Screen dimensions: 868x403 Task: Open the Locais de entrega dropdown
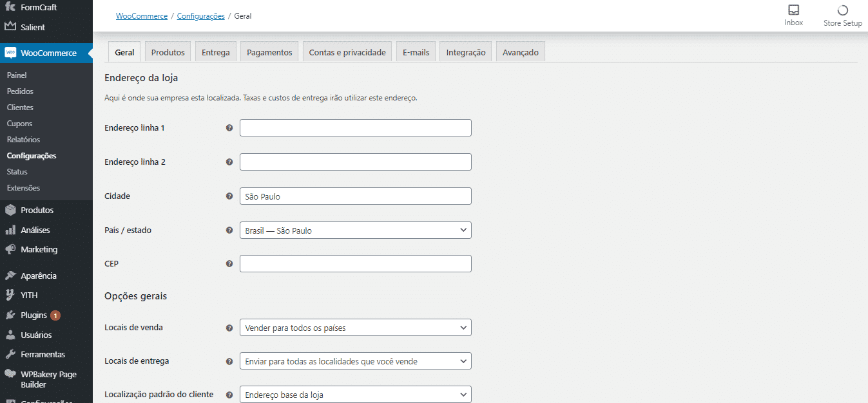pos(356,361)
